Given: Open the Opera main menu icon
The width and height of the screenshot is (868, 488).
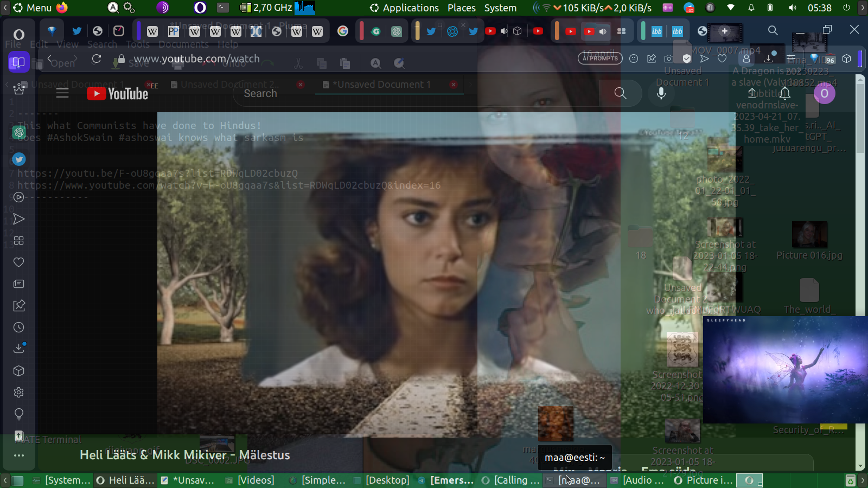Looking at the screenshot, I should pos(18,35).
